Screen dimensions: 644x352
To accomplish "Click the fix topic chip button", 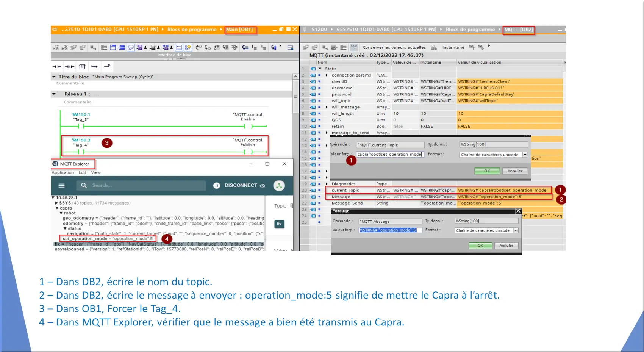I will point(279,224).
